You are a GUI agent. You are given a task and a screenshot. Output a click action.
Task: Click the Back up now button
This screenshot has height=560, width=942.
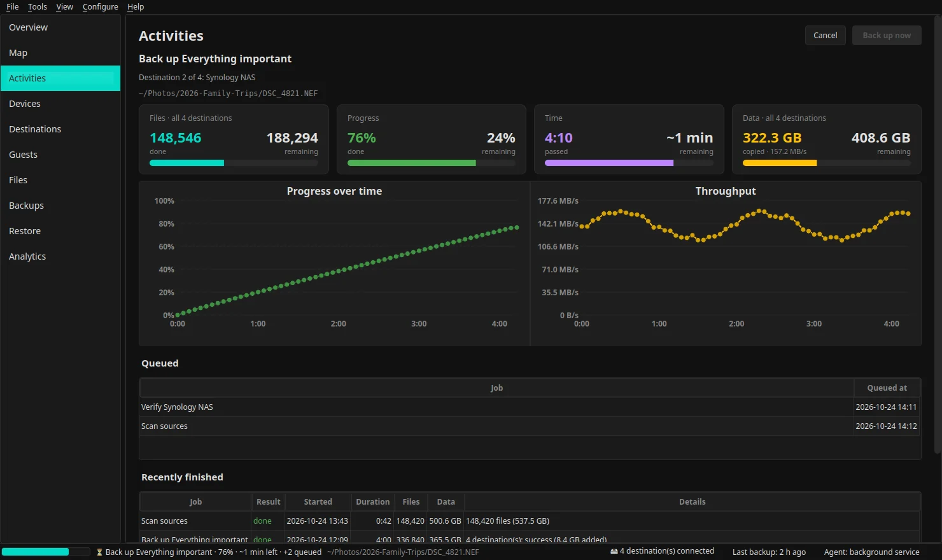[x=887, y=35]
